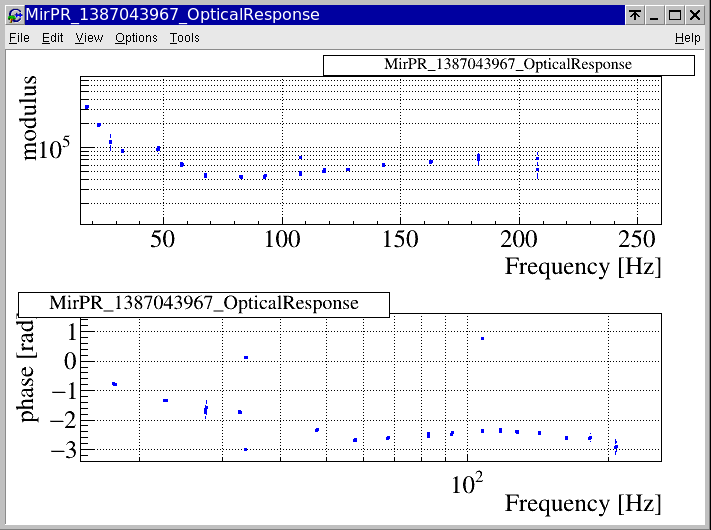Click the 250 tick label on frequency axis

637,241
